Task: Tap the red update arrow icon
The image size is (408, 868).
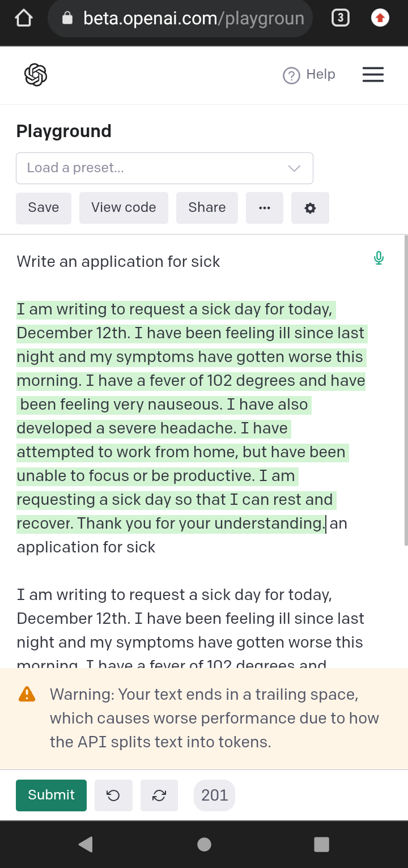Action: click(380, 18)
